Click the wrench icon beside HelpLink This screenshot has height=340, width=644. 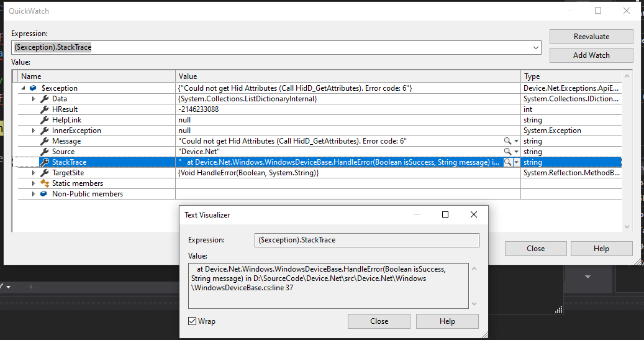(44, 120)
